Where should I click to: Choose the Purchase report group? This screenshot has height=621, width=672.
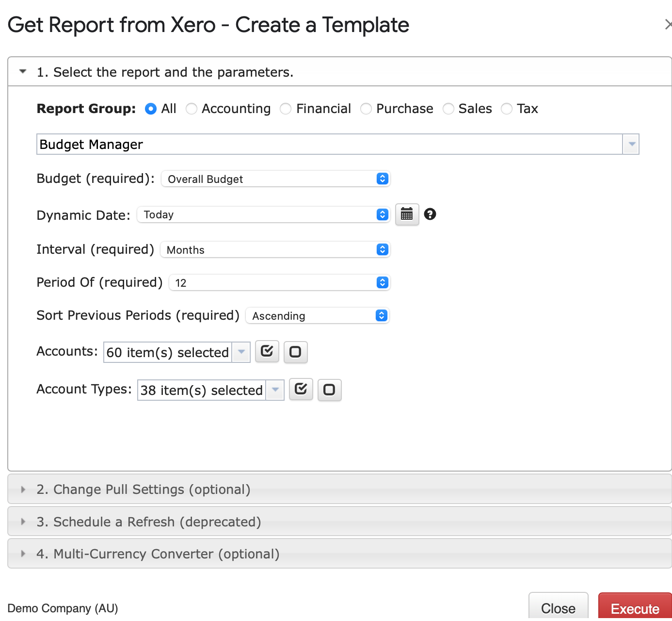click(366, 109)
